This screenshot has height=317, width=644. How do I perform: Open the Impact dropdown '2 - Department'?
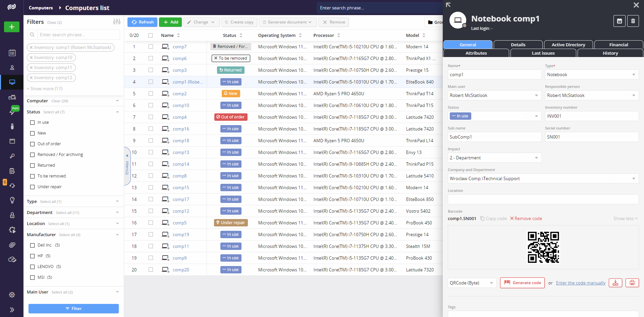[494, 158]
